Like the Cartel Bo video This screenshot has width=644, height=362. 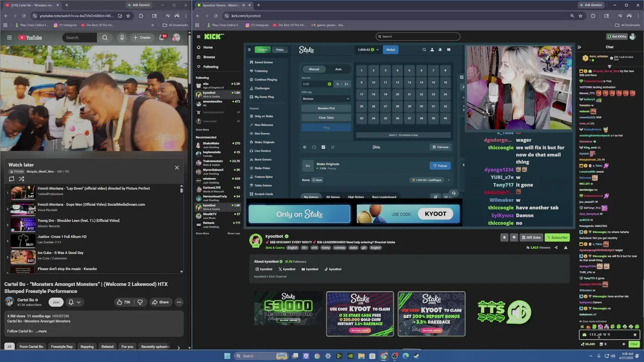pos(124,302)
